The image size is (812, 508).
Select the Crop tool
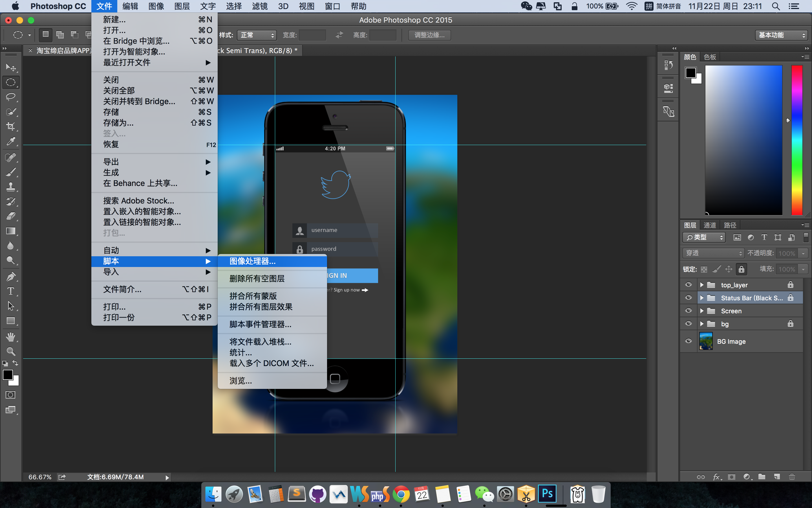(x=11, y=127)
